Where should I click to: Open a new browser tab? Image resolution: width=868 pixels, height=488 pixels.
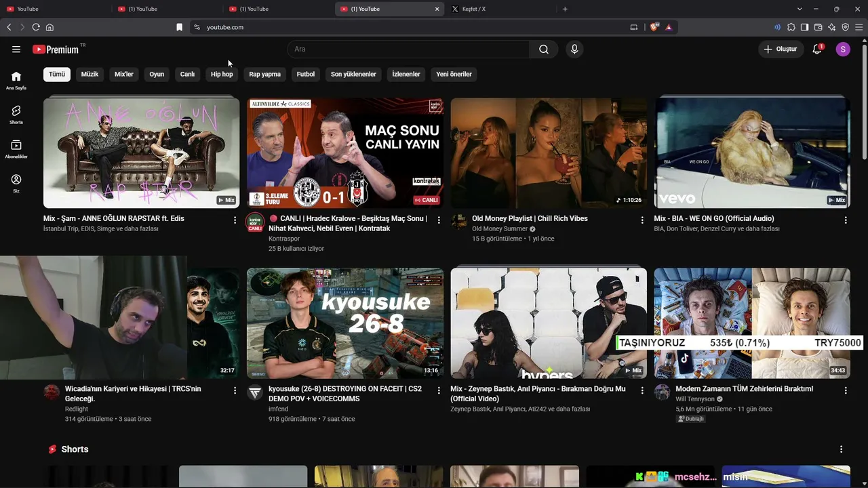[x=565, y=9]
